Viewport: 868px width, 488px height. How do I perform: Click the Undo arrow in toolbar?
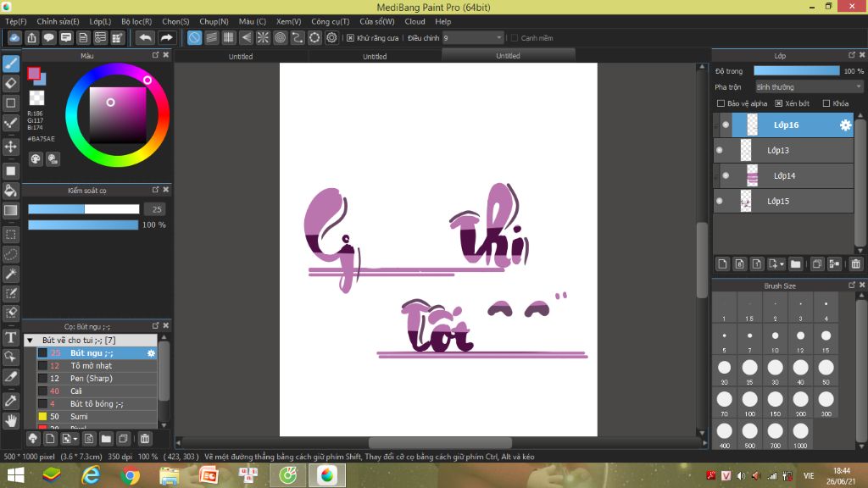[145, 37]
